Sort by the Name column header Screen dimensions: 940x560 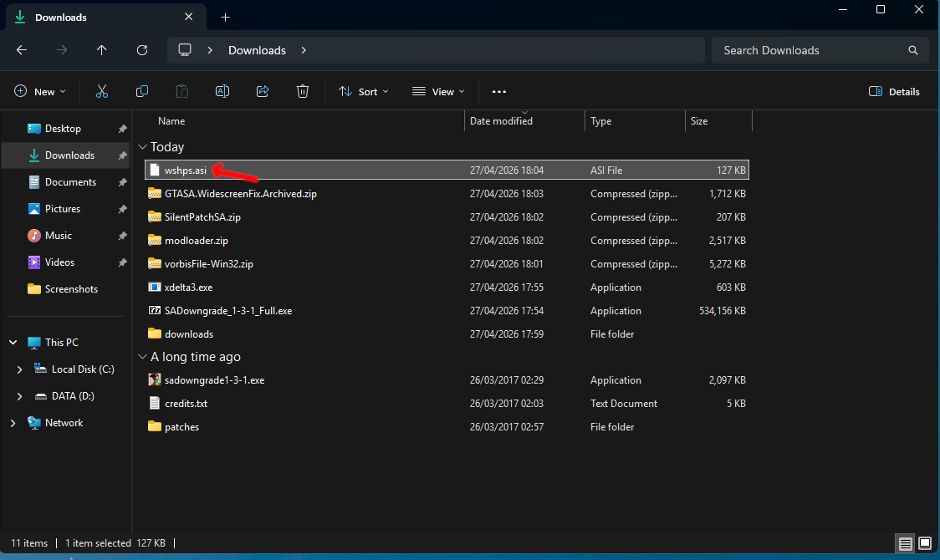pyautogui.click(x=171, y=121)
